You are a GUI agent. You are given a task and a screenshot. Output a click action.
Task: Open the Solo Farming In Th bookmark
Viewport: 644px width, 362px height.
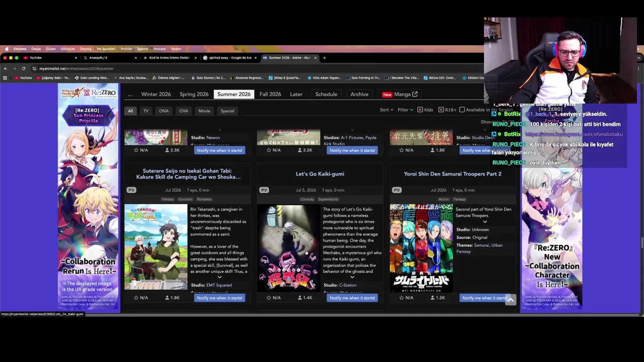tap(362, 78)
